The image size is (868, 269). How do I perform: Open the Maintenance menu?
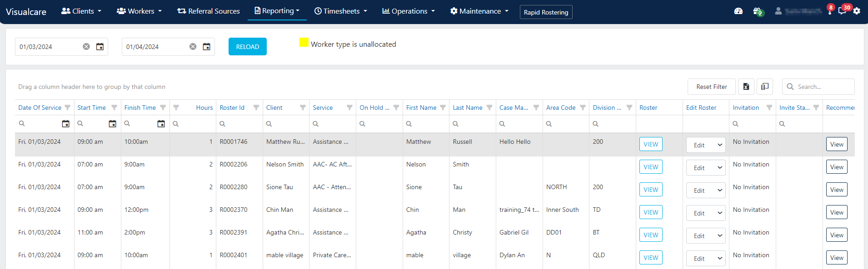(479, 11)
